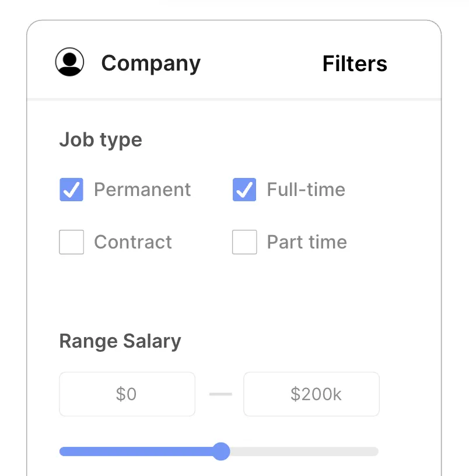This screenshot has width=469, height=476.
Task: Uncheck the Permanent checkbox
Action: point(71,190)
